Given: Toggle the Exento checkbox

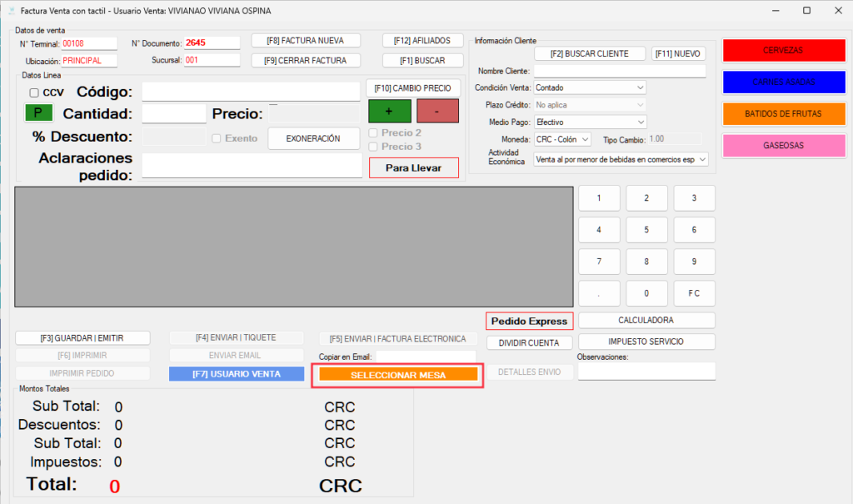Looking at the screenshot, I should click(217, 138).
